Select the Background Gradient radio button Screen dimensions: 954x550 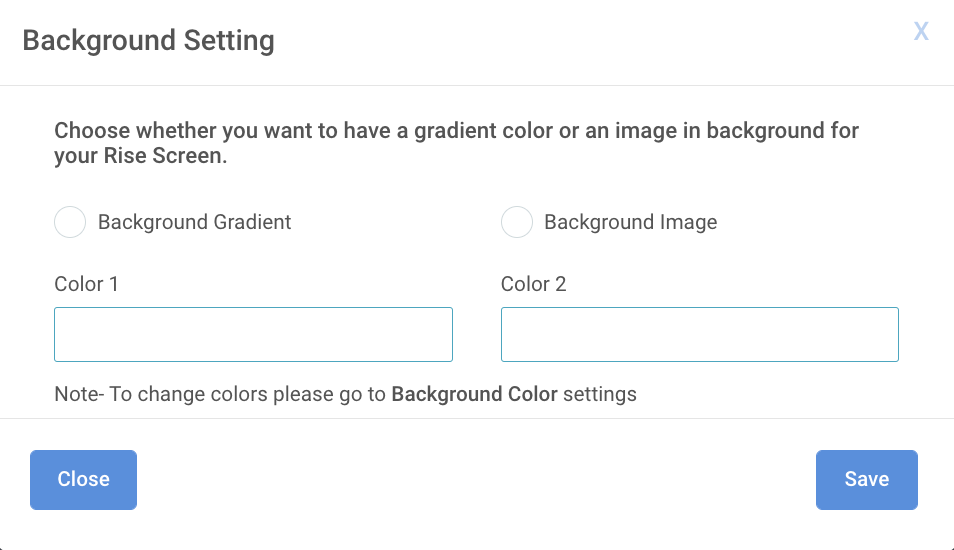click(x=70, y=222)
